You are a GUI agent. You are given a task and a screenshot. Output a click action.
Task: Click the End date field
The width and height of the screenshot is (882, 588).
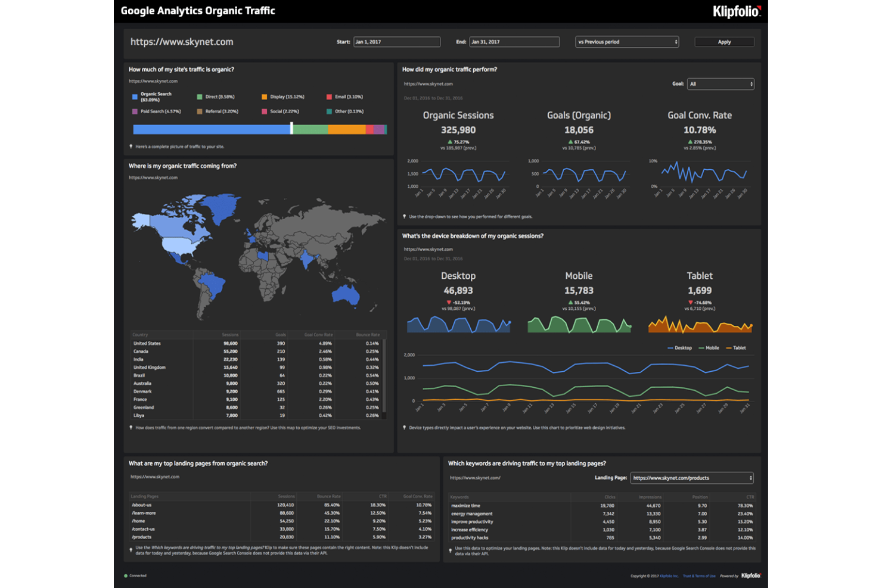point(514,42)
